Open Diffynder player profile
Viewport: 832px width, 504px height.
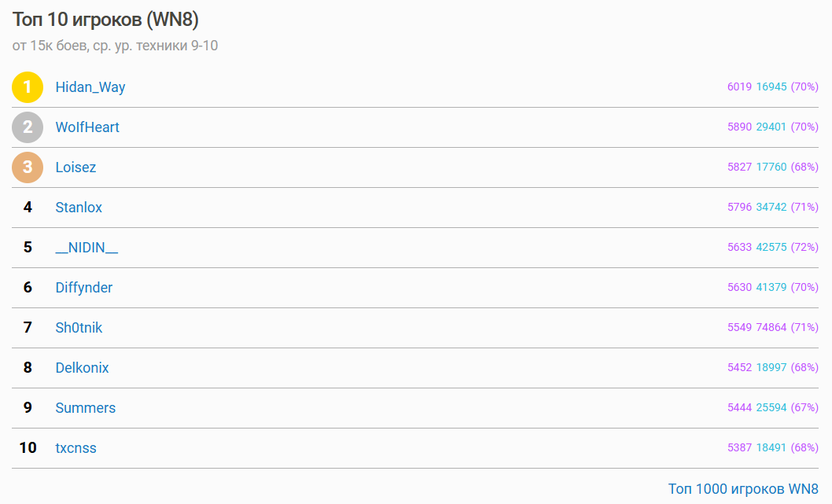(84, 288)
